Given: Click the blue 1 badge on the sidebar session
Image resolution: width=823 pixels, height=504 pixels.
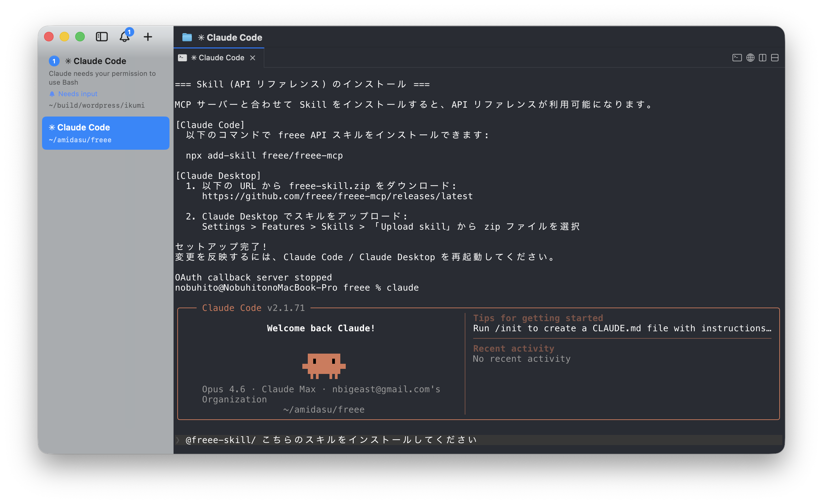Looking at the screenshot, I should 54,61.
